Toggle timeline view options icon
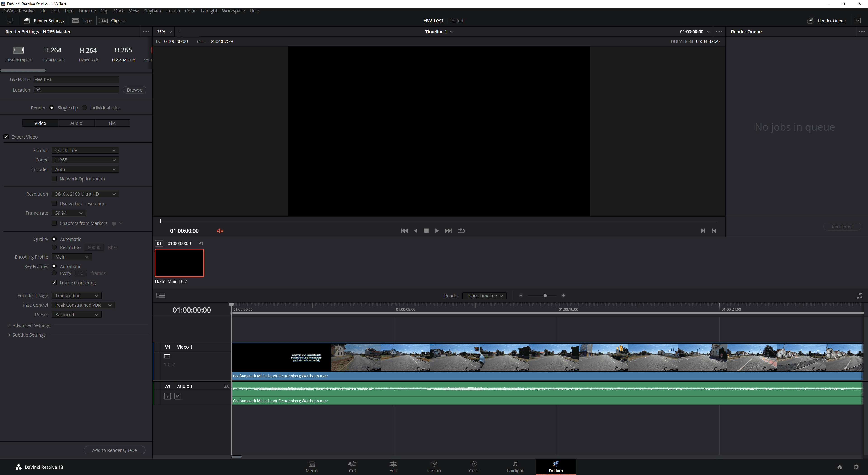 click(x=161, y=296)
